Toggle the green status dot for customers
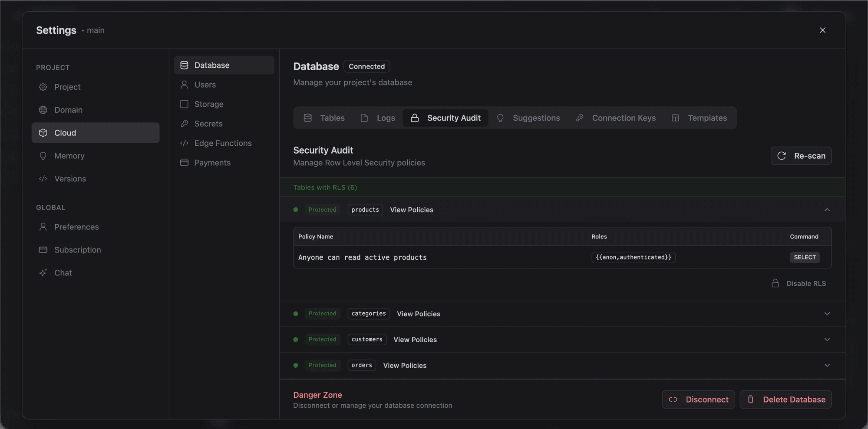The image size is (868, 429). point(296,340)
